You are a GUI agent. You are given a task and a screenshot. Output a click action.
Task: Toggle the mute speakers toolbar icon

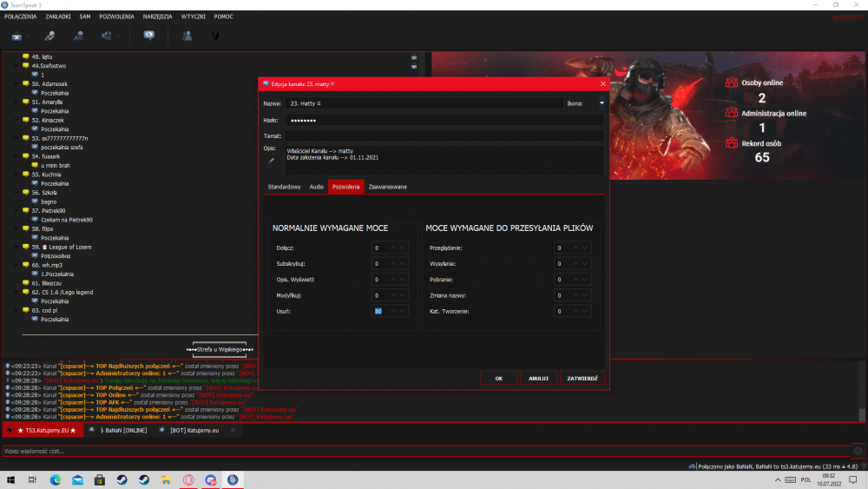point(106,36)
